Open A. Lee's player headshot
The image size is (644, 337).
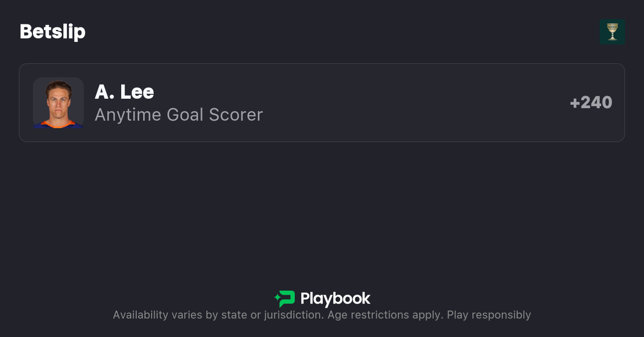click(x=58, y=103)
